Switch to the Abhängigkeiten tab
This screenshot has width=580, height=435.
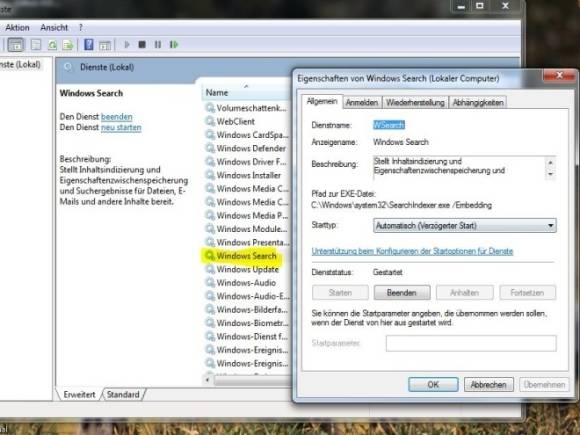tap(478, 102)
